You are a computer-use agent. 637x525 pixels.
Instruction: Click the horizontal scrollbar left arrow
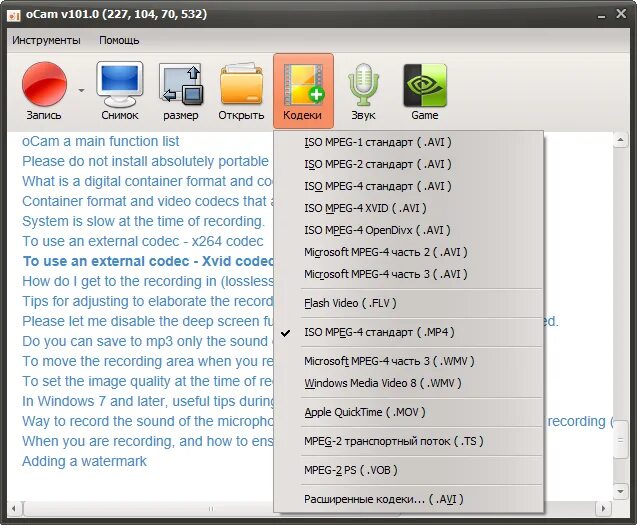pos(14,508)
